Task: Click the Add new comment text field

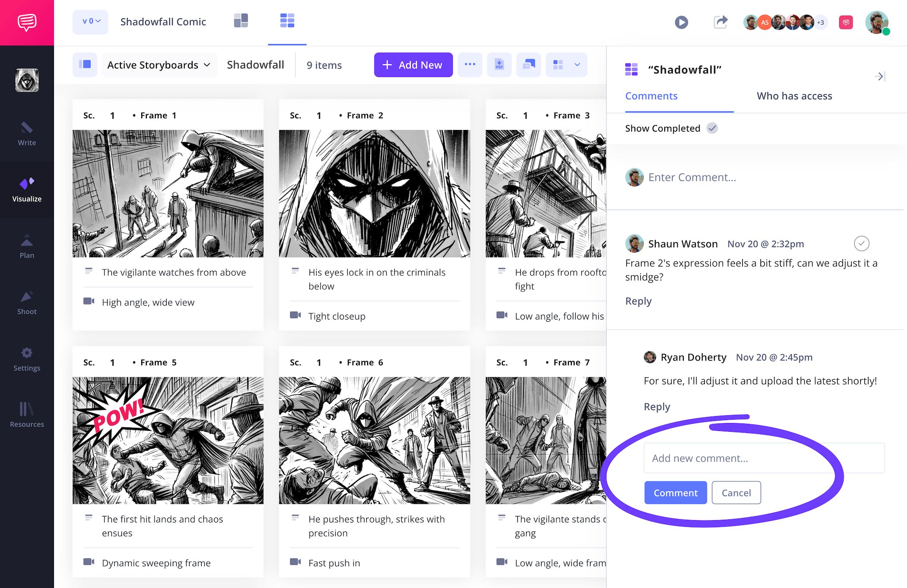Action: pos(763,458)
